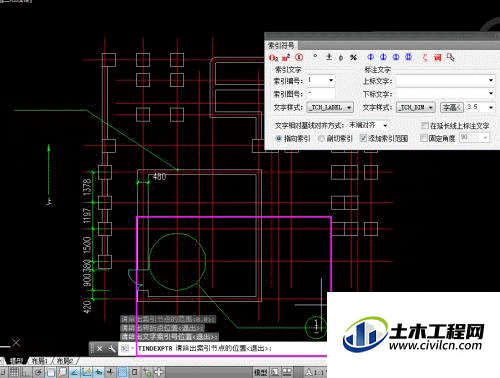Toggle Ortho Mode in status bar

(26, 372)
